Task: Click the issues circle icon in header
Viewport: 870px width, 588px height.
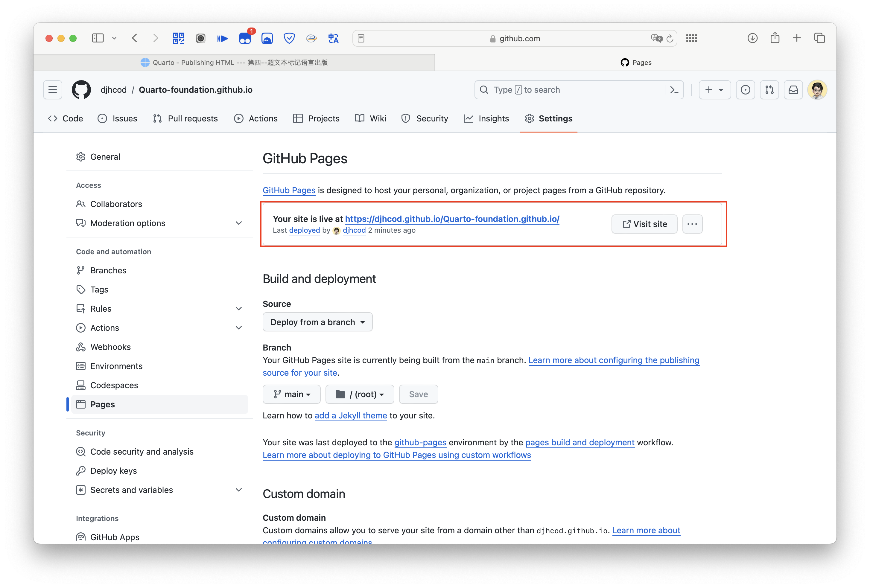Action: point(745,90)
